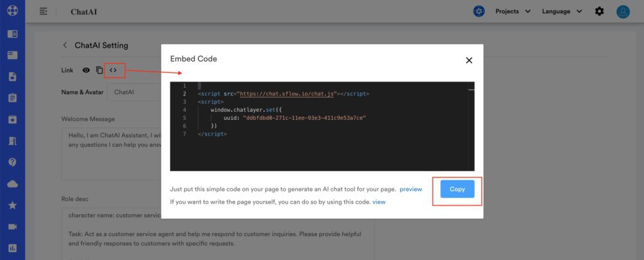The width and height of the screenshot is (644, 260).
Task: Open the star favorites icon in sidebar
Action: tap(13, 205)
